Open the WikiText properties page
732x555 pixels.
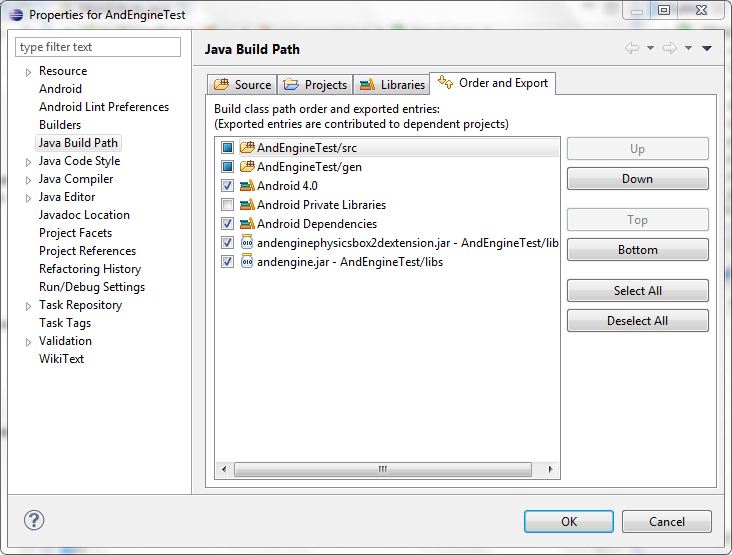(61, 359)
